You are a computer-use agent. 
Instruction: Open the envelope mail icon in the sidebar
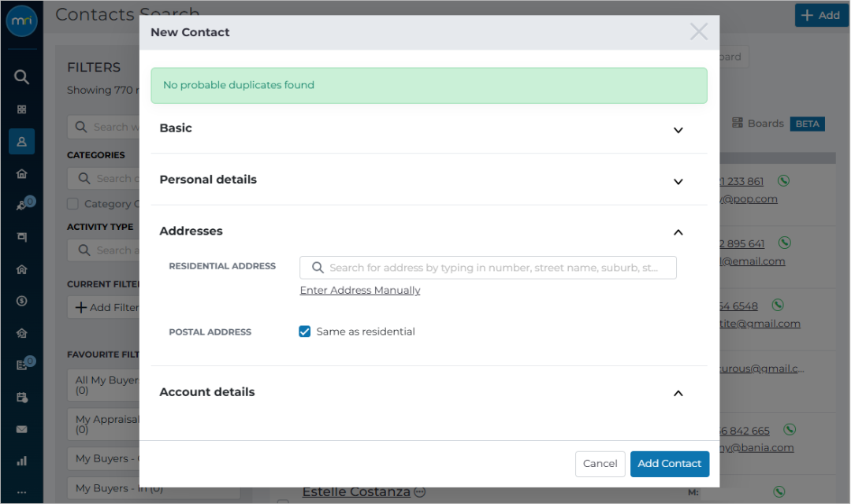[22, 429]
